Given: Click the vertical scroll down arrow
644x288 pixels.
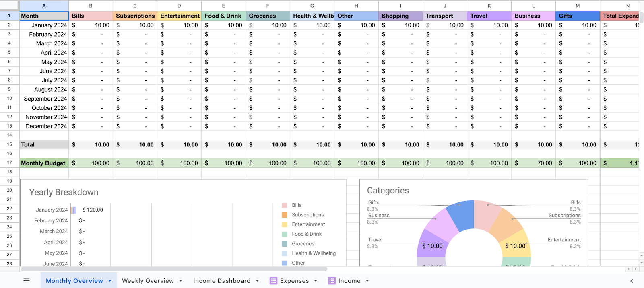Looking at the screenshot, I should (x=641, y=262).
